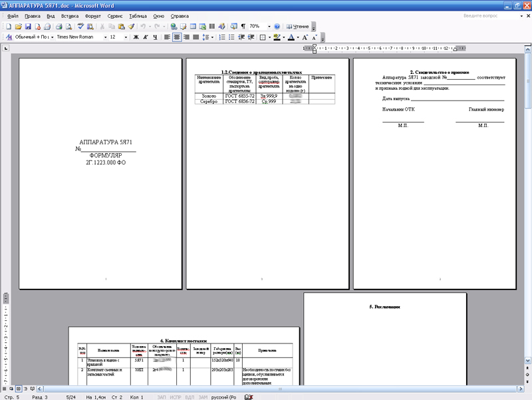
Task: Click the Insert Table toolbar icon
Action: point(193,26)
